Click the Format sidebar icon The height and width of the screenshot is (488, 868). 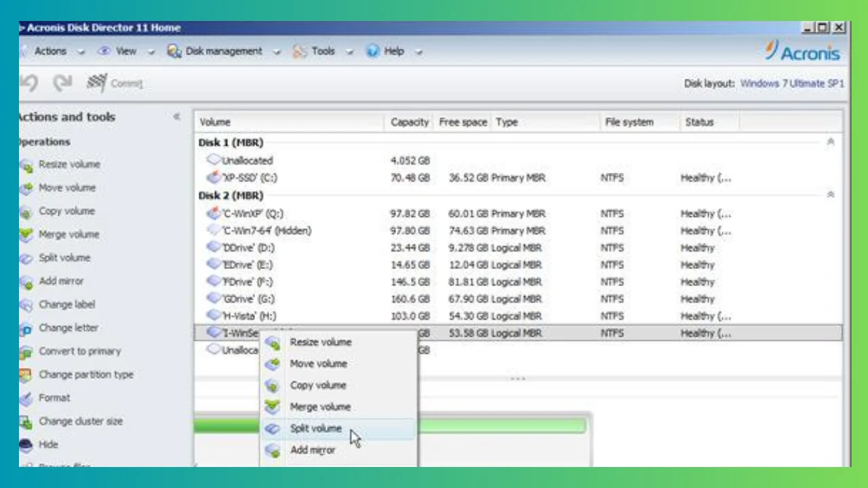[26, 399]
